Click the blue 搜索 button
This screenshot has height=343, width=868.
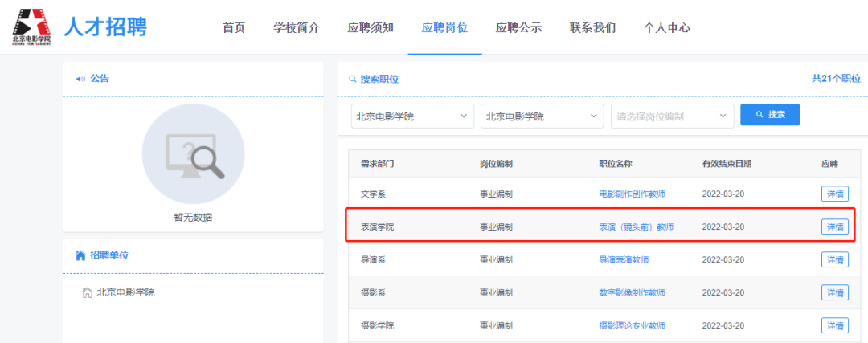pyautogui.click(x=770, y=115)
